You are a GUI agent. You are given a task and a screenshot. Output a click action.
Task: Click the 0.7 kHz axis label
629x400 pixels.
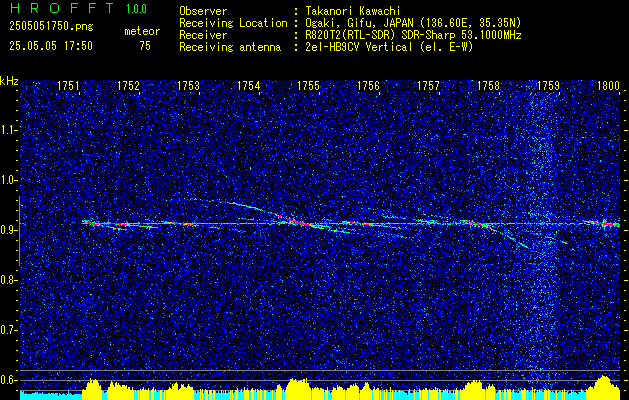tap(8, 330)
